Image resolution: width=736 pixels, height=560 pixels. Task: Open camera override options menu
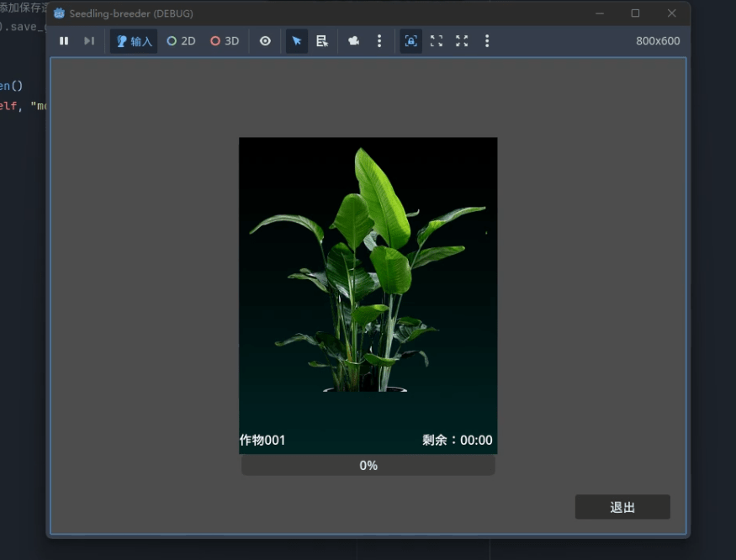coord(379,41)
